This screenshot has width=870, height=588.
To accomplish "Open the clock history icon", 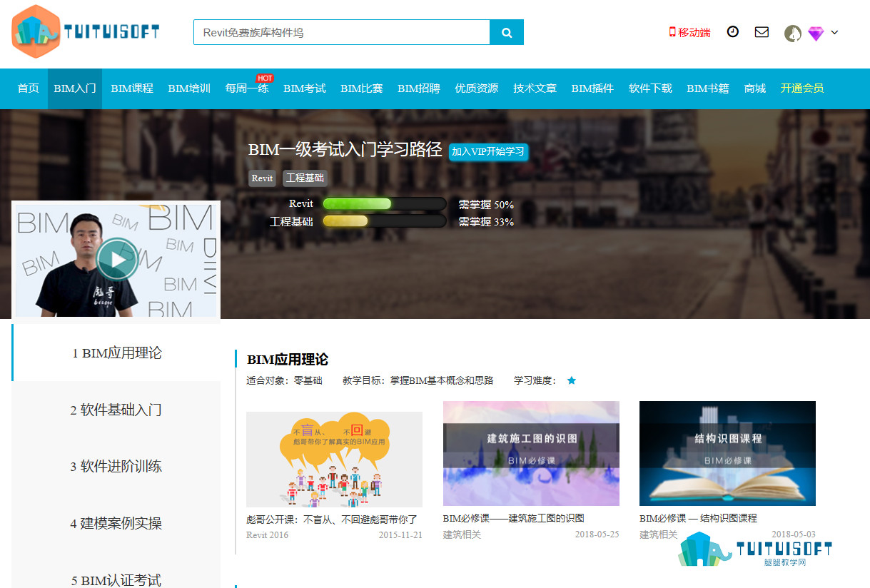I will [733, 31].
